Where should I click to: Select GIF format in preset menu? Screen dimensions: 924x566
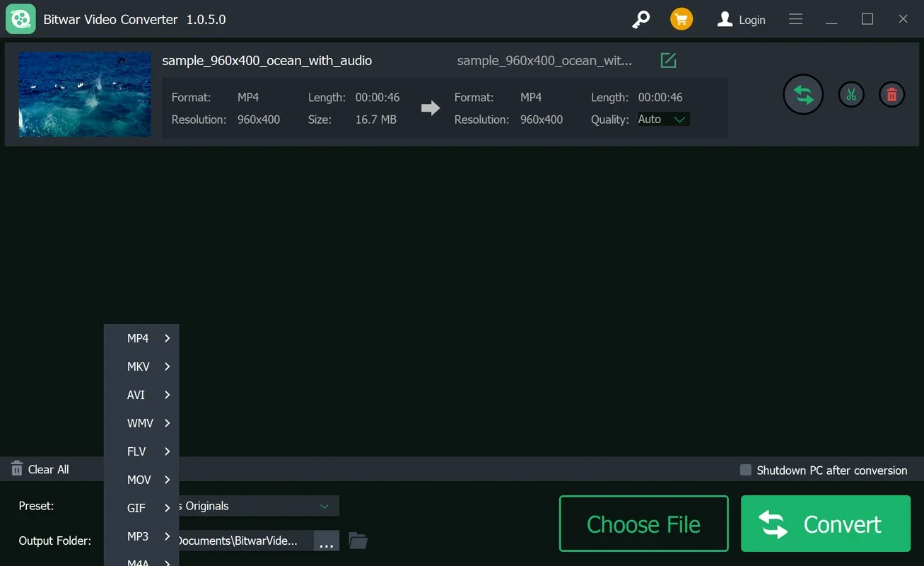pos(141,508)
